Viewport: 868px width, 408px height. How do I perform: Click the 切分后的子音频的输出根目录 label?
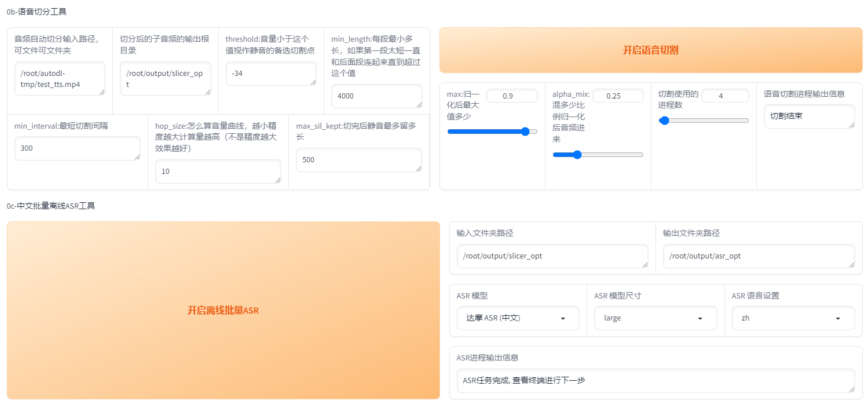(x=164, y=45)
